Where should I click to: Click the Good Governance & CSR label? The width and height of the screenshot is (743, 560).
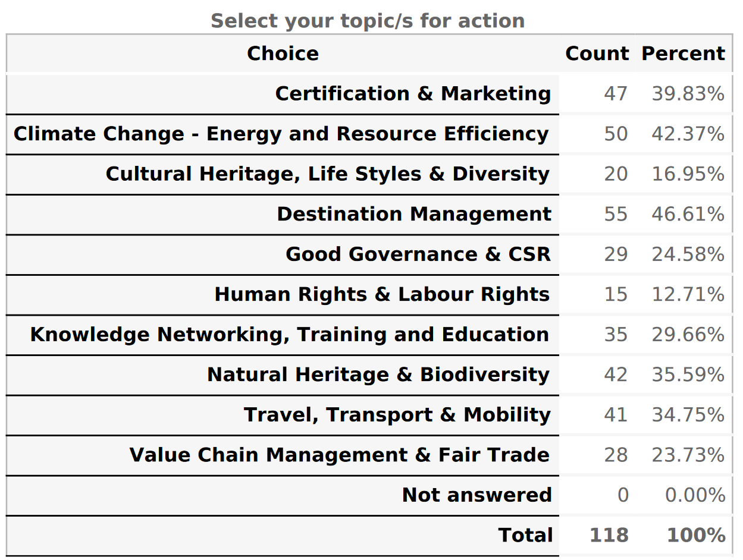(x=418, y=254)
